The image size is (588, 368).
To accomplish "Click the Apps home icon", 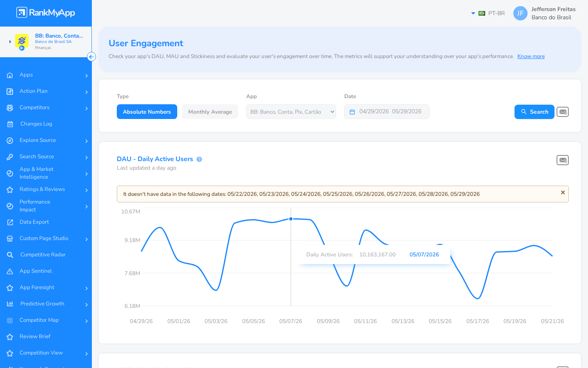I will 10,75.
